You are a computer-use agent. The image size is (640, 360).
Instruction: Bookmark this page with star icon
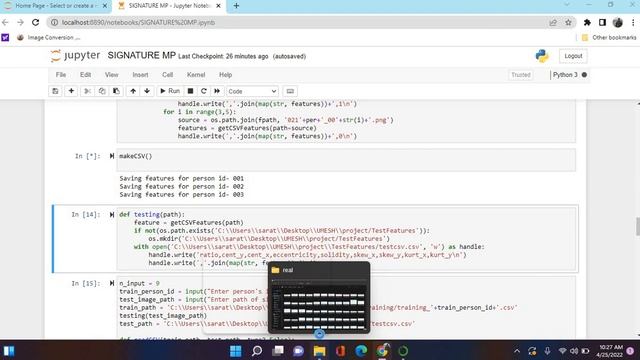click(x=568, y=22)
